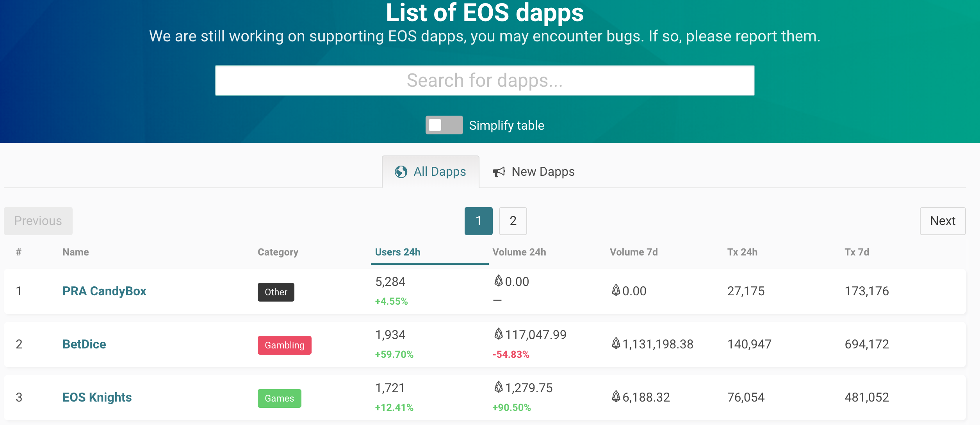980x425 pixels.
Task: Click the red Gambling category badge
Action: (x=284, y=345)
